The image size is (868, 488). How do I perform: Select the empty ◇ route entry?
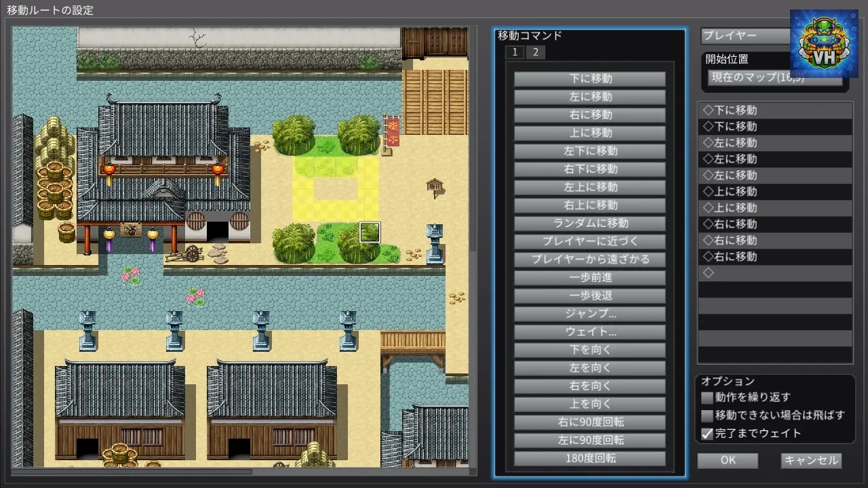775,272
